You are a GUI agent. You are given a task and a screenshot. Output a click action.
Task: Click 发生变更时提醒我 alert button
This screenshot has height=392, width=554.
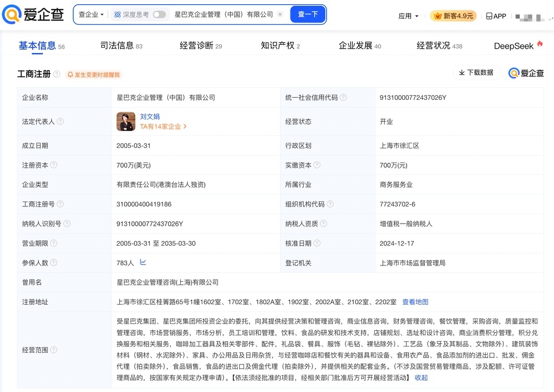point(94,75)
